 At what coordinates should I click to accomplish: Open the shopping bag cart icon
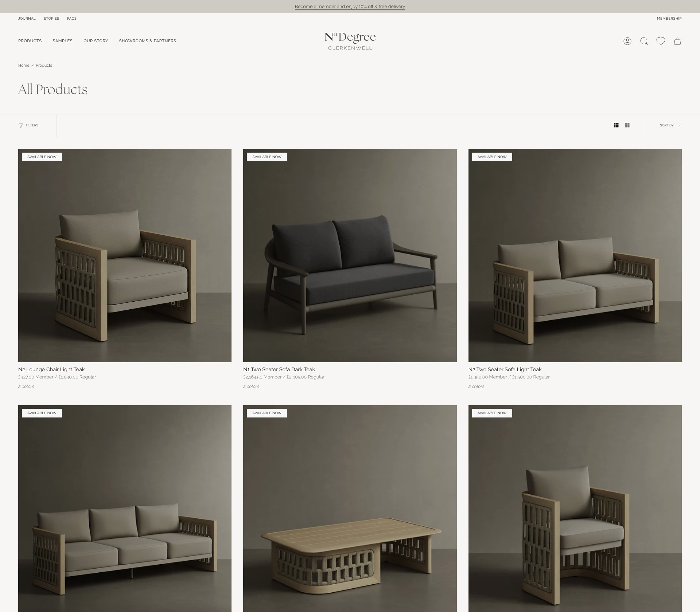tap(677, 41)
